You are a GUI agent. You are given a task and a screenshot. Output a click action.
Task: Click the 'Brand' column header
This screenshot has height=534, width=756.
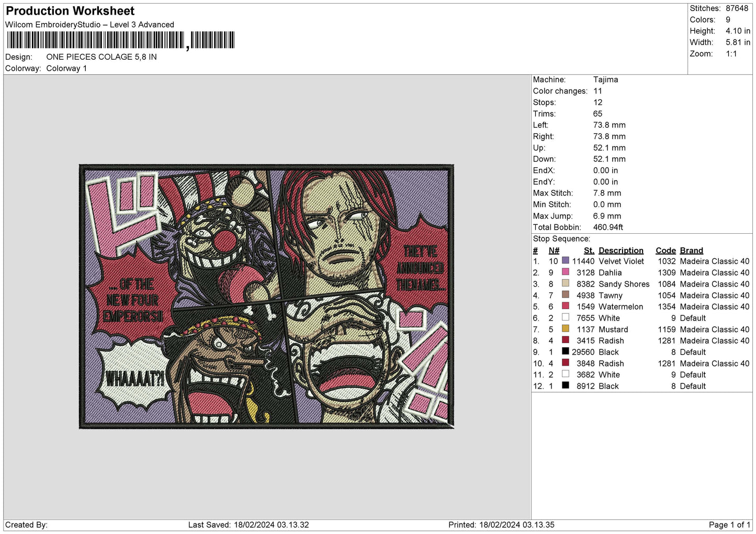[x=692, y=251]
